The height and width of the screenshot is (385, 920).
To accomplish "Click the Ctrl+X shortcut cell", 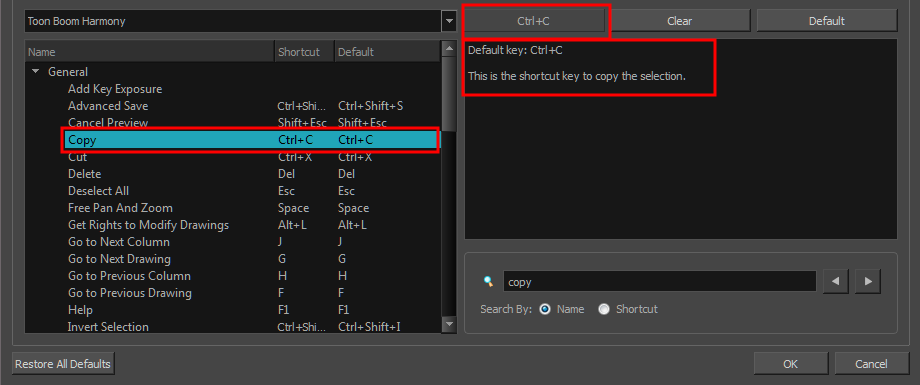I will coord(296,157).
